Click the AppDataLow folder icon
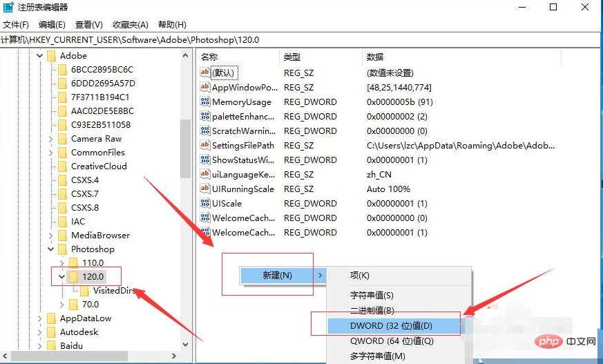Viewport: 603px width, 364px height. pyautogui.click(x=52, y=318)
